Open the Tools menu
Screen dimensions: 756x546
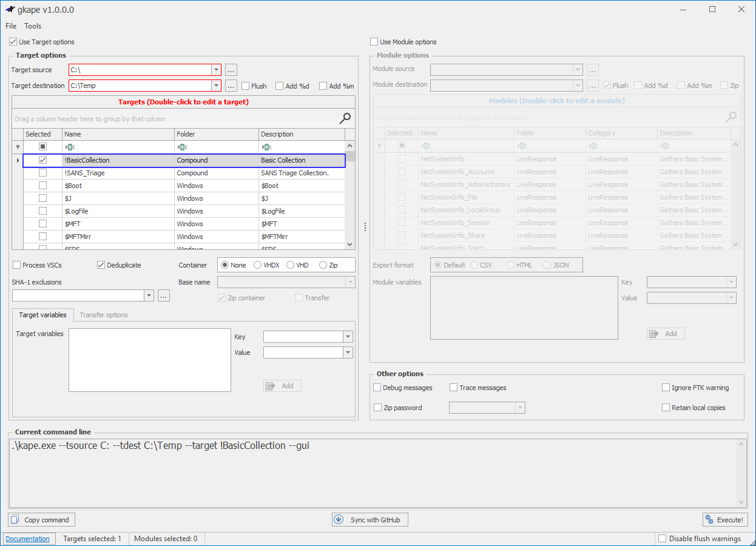[x=33, y=25]
